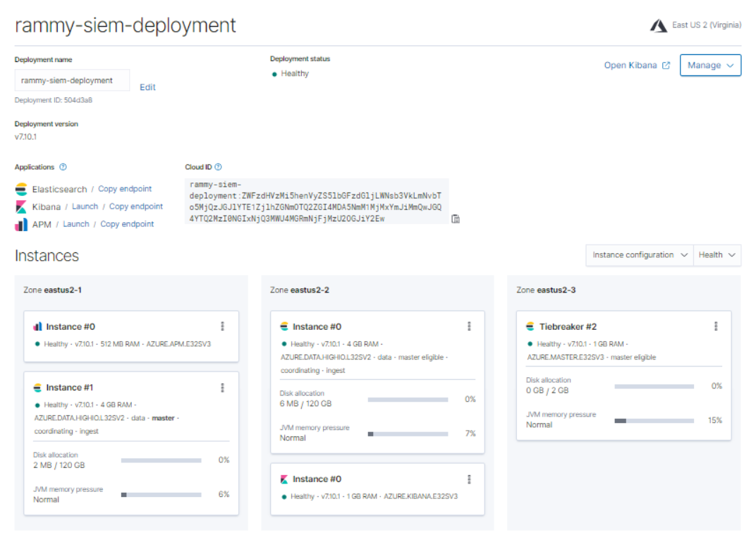Copy the APM endpoint
Image resolution: width=756 pixels, height=547 pixels.
[x=127, y=224]
